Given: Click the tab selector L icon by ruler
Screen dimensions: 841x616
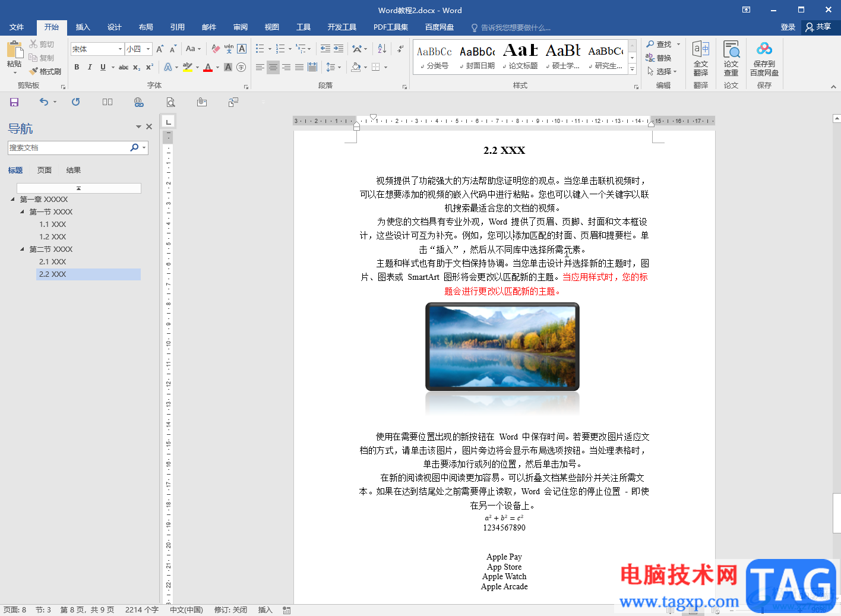Looking at the screenshot, I should 169,122.
